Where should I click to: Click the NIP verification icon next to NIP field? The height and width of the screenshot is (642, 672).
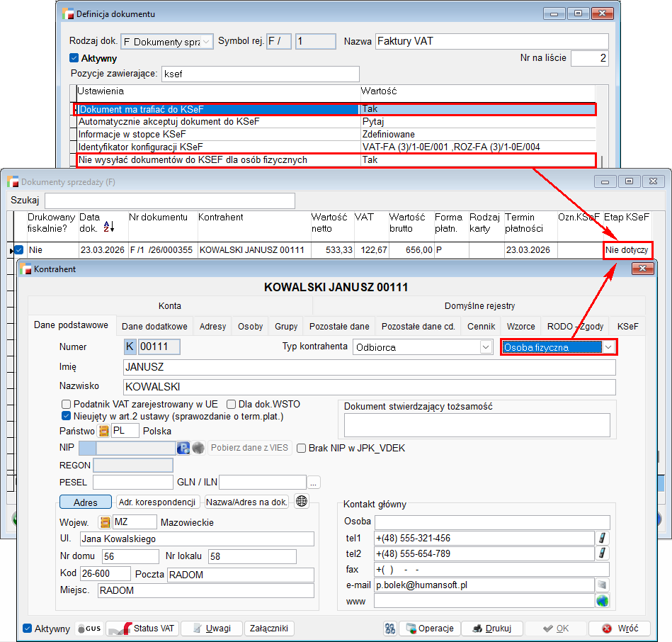point(183,448)
